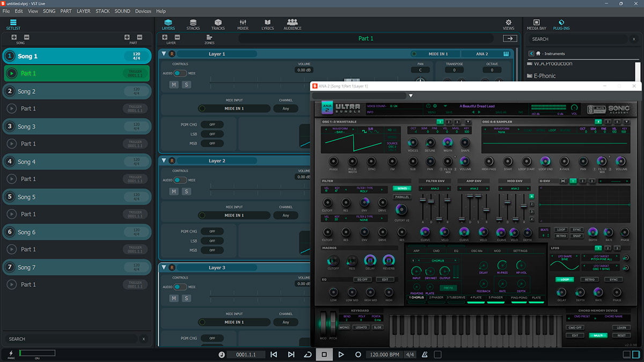Click the VIEWS icon

(x=508, y=24)
